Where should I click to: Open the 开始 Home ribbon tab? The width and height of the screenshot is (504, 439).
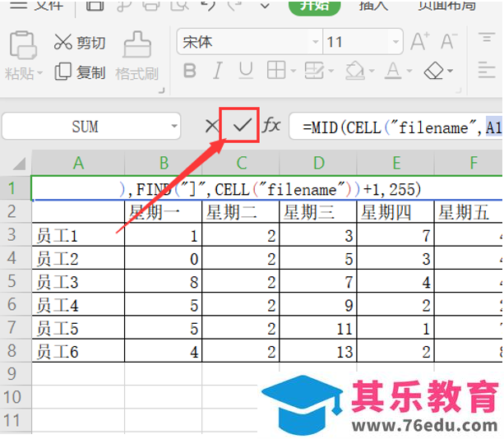click(x=314, y=7)
